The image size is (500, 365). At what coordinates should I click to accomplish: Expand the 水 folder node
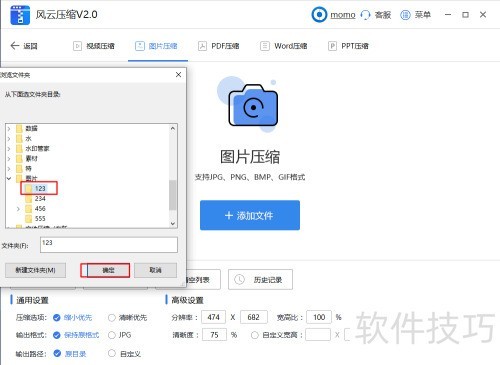pyautogui.click(x=9, y=138)
